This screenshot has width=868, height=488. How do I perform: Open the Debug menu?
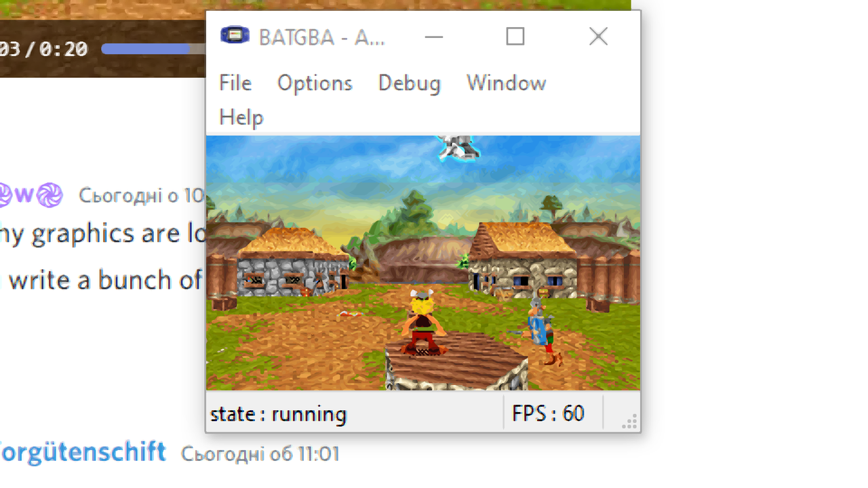pos(409,83)
